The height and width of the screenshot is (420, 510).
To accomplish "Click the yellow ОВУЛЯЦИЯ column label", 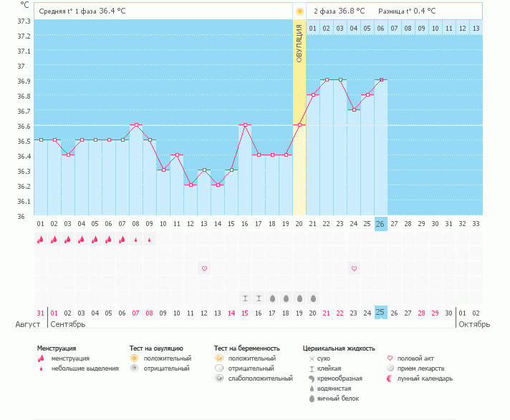I will pos(299,43).
